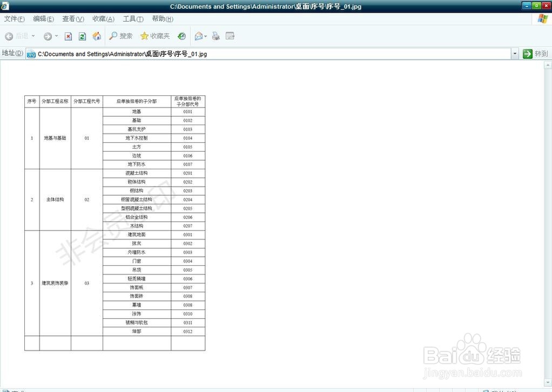
Task: Expand the Mail dropdown arrow
Action: [x=205, y=36]
